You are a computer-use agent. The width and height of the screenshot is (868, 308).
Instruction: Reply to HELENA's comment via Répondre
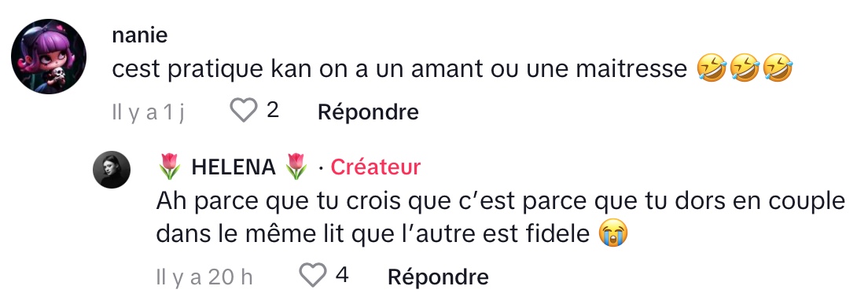(438, 277)
